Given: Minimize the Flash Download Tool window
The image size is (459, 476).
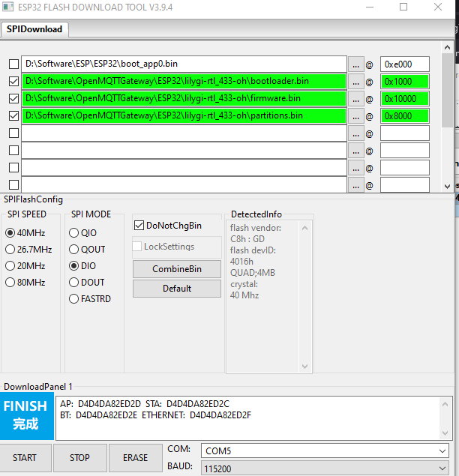Looking at the screenshot, I should pyautogui.click(x=370, y=7).
